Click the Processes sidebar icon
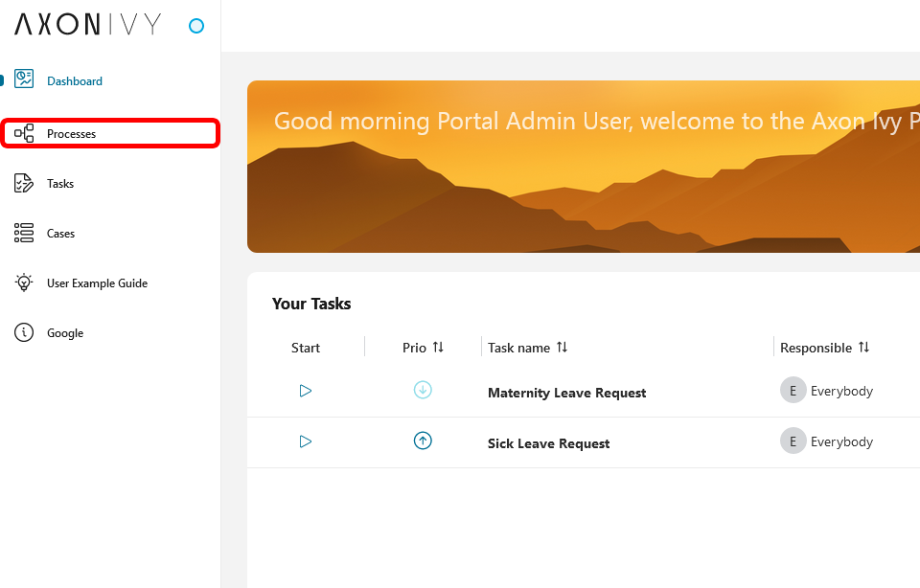This screenshot has width=920, height=588. tap(24, 133)
